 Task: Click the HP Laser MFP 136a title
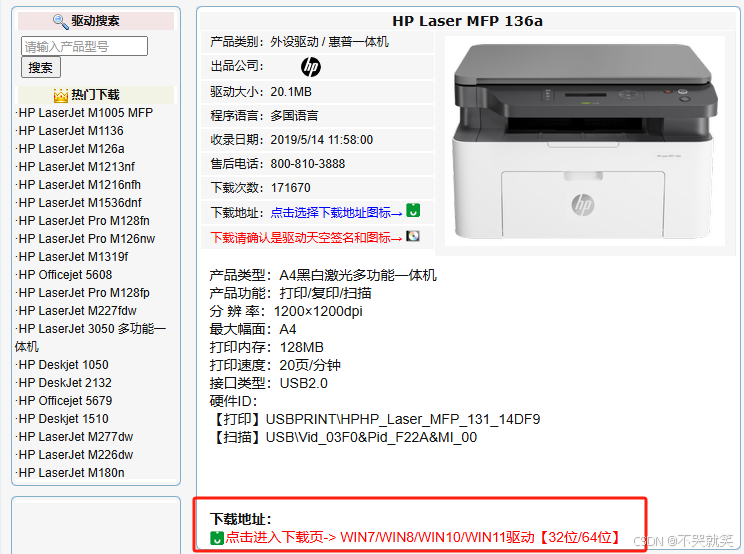pos(467,21)
